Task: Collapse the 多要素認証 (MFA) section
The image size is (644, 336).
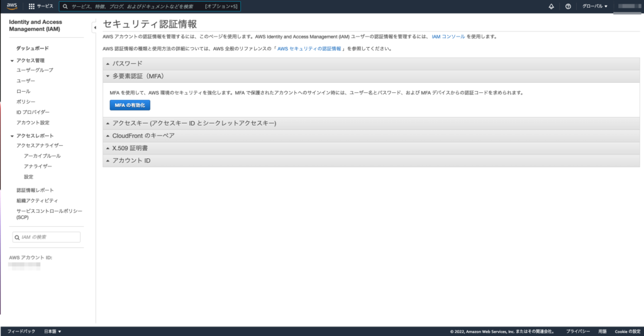Action: click(x=138, y=76)
